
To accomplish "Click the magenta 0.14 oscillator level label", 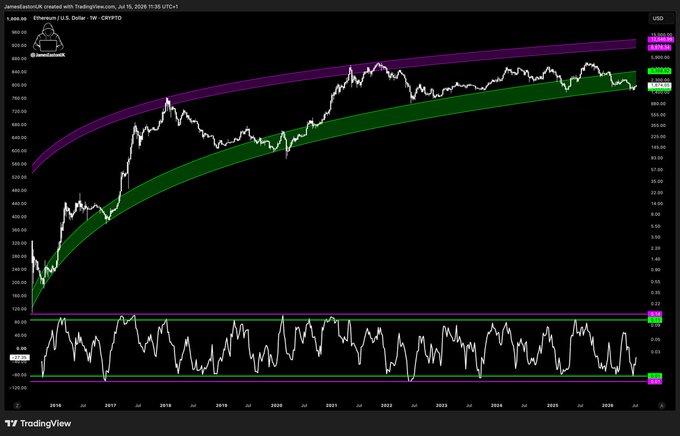I will [654, 314].
